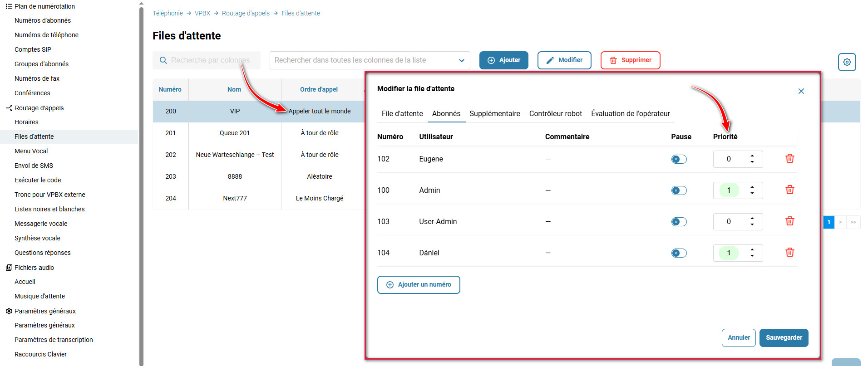Viewport: 868px width, 366px height.
Task: Toggle pause for User-Admin
Action: point(679,222)
